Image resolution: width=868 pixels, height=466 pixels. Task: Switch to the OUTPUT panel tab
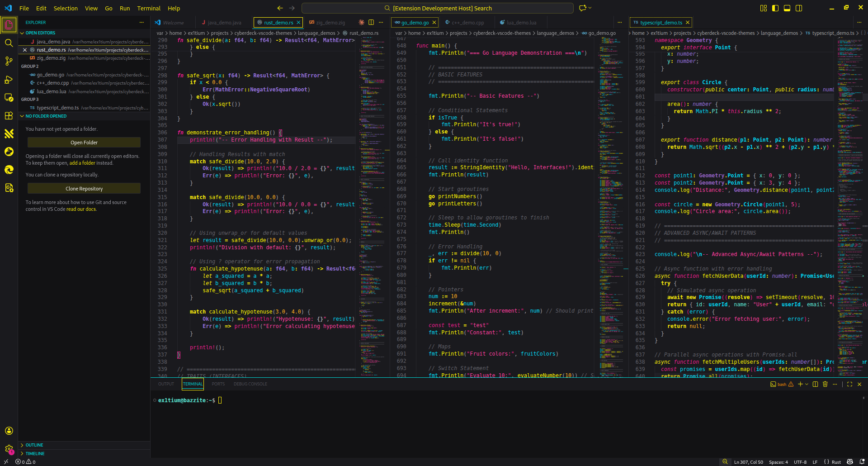tap(166, 384)
